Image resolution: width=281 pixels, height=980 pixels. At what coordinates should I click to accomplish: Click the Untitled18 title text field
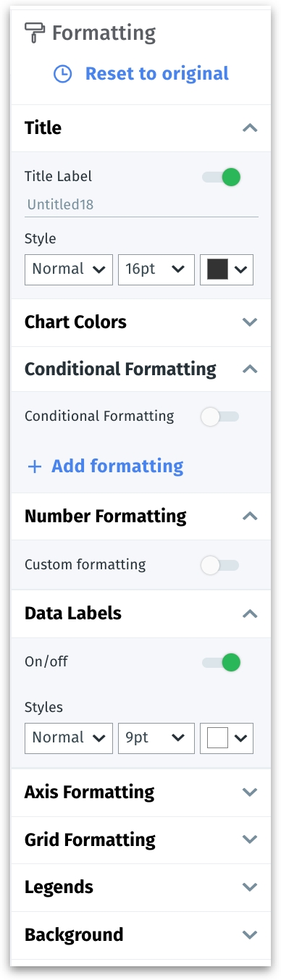(141, 205)
